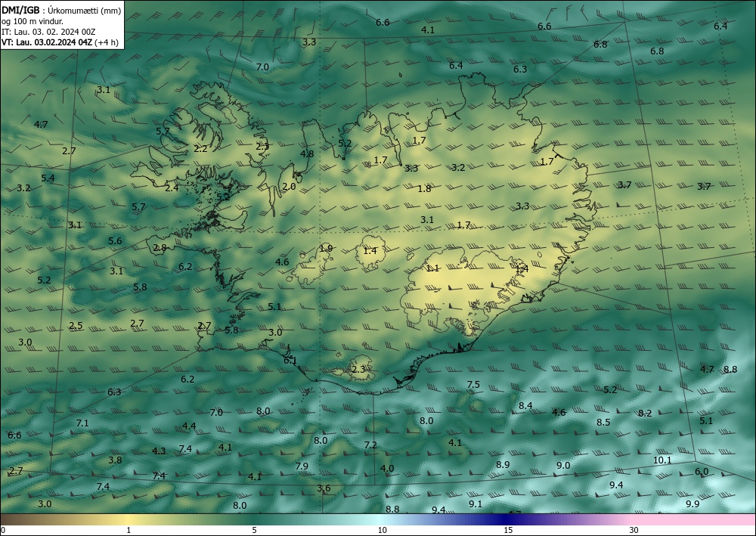
Task: Click the map value '4.8'
Action: coord(307,154)
